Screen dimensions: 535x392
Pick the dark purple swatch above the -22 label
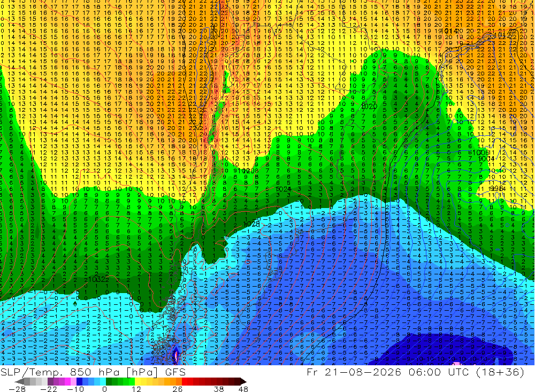tap(50, 381)
